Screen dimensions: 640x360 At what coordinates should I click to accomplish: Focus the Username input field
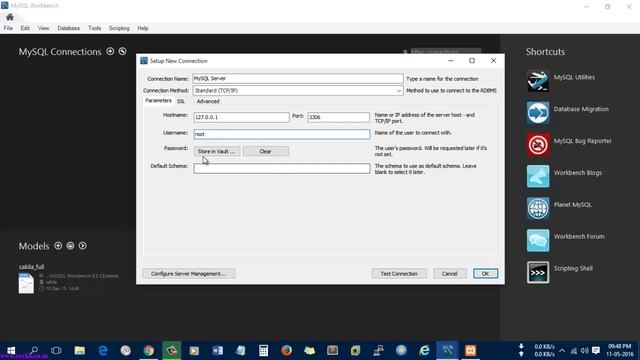[282, 134]
